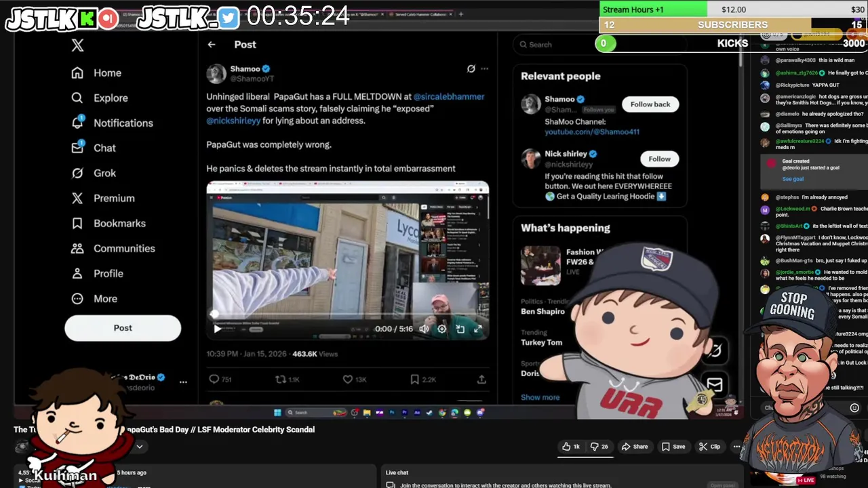Like the YouTube video with 1k
Image resolution: width=868 pixels, height=488 pixels.
tap(570, 447)
